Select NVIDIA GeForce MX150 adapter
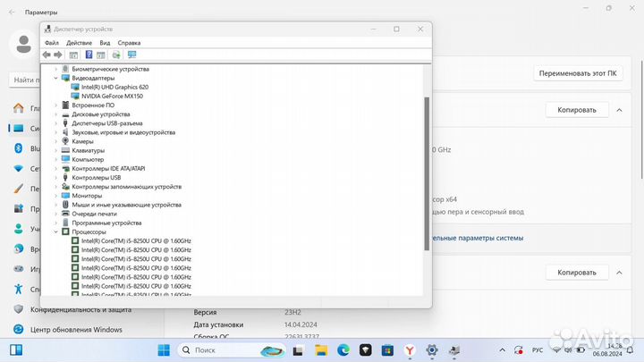The image size is (644, 362). pyautogui.click(x=112, y=96)
